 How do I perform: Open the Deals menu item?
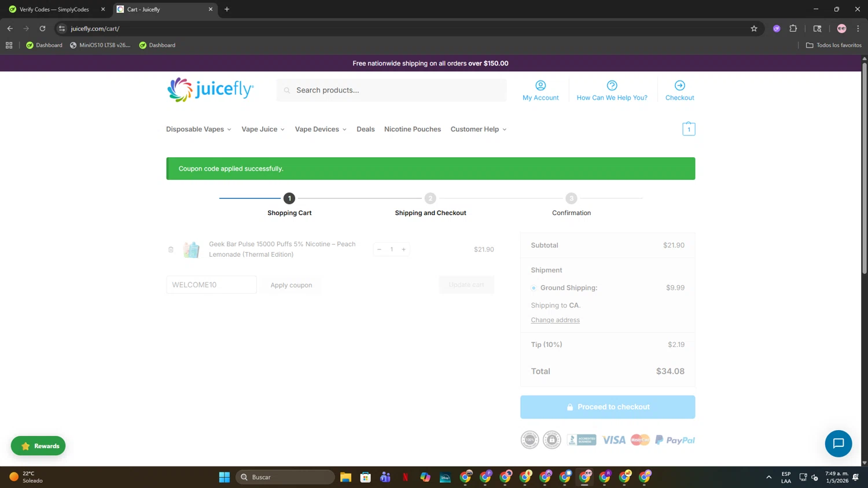365,130
